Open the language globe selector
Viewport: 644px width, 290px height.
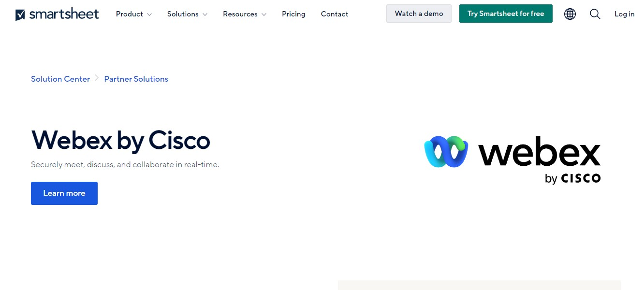(570, 14)
